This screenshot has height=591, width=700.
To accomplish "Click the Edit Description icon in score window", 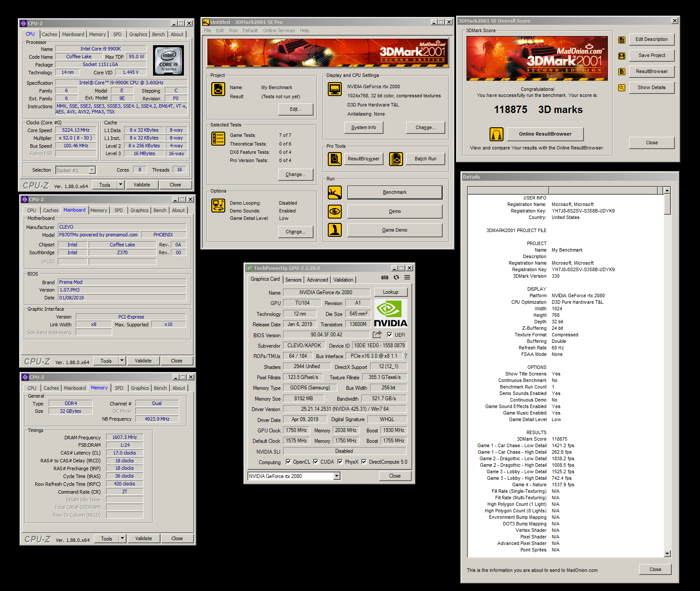I will tap(622, 40).
